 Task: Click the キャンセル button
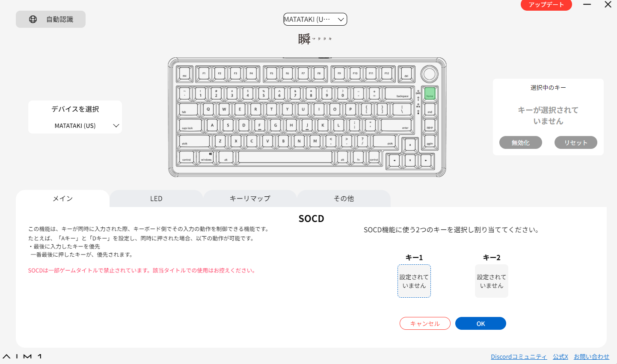(425, 323)
